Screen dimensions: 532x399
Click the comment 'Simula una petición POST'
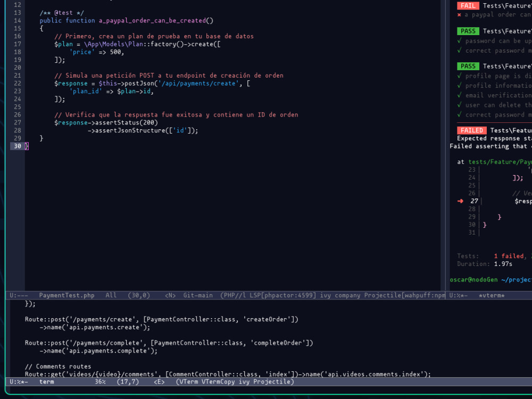tap(169, 76)
